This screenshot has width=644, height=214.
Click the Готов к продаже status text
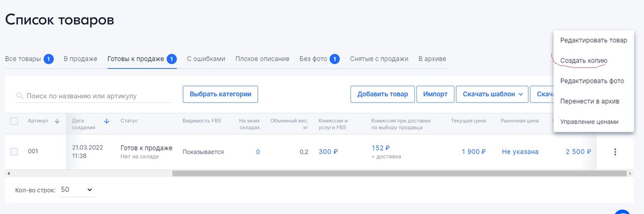[x=147, y=148]
